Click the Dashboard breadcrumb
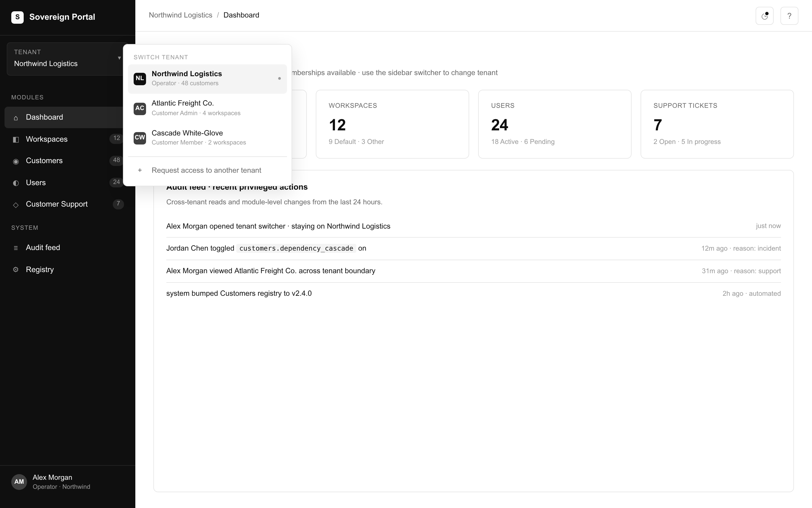The height and width of the screenshot is (508, 812). (x=241, y=15)
